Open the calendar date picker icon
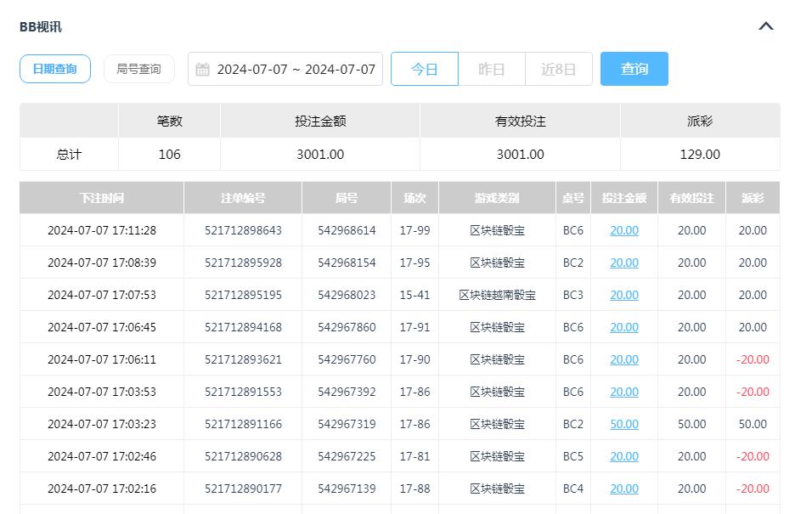The image size is (812, 514). point(202,69)
